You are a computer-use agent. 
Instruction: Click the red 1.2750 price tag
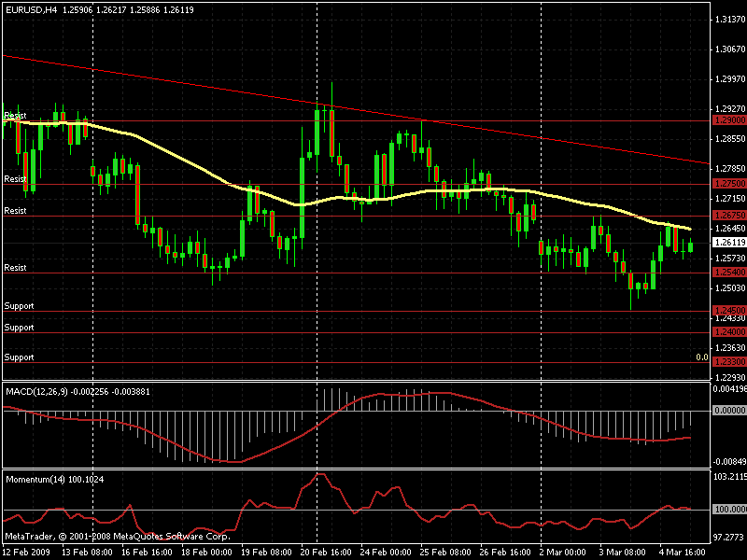click(728, 184)
